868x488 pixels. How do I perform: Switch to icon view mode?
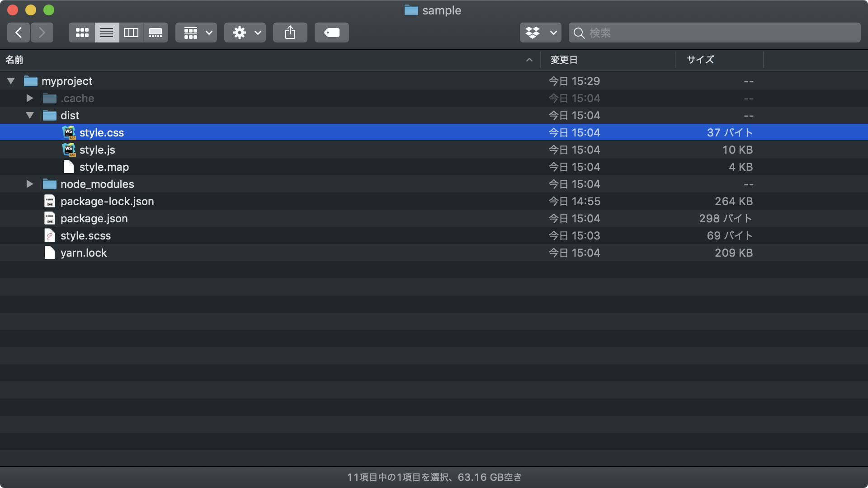82,33
